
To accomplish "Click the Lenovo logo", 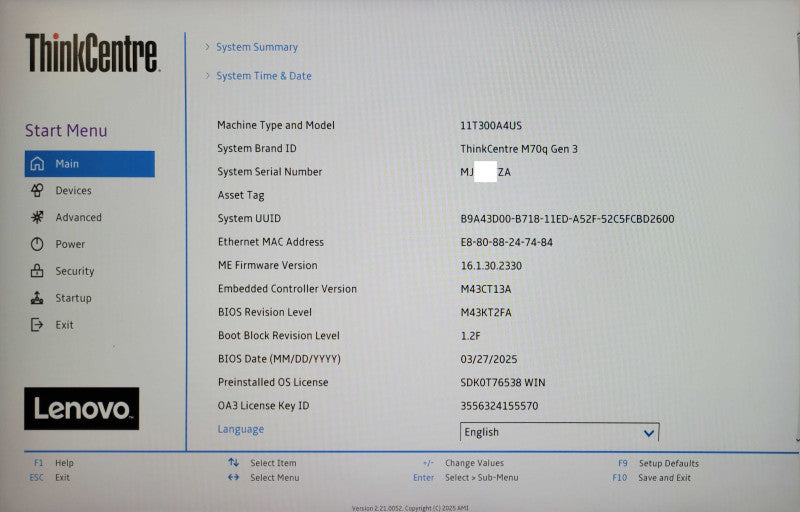I will point(82,408).
